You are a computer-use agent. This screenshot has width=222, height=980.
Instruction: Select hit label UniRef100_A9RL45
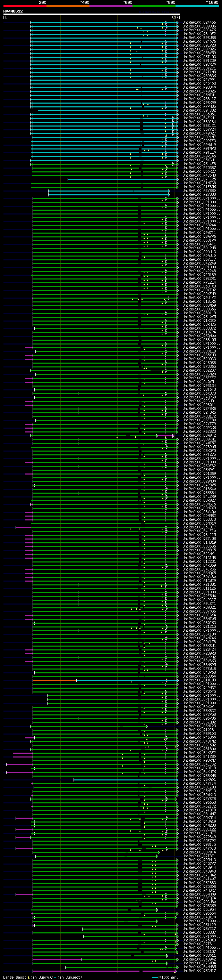pos(199,156)
